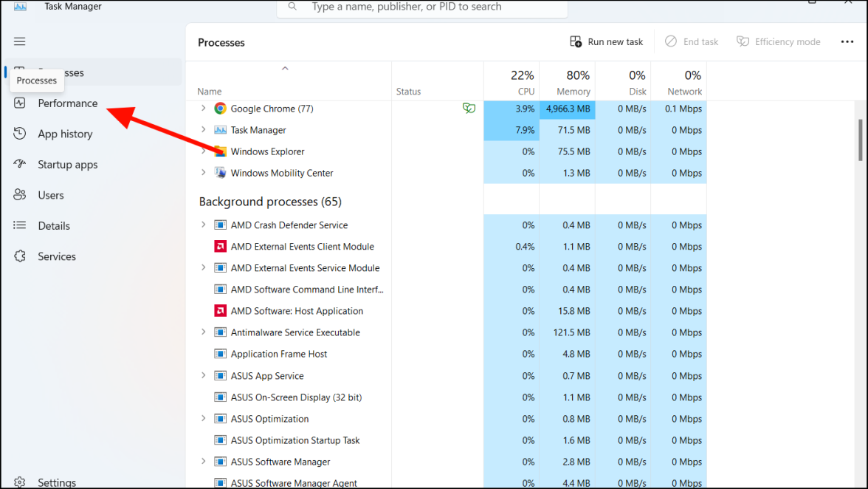Screen dimensions: 868x489
Task: Click the Startup apps gauge icon
Action: click(20, 165)
